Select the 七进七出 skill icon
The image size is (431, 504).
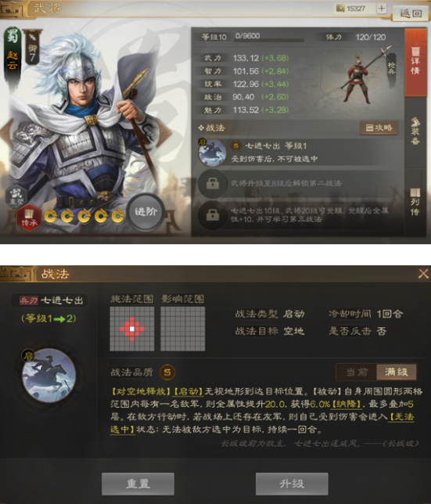pos(212,153)
